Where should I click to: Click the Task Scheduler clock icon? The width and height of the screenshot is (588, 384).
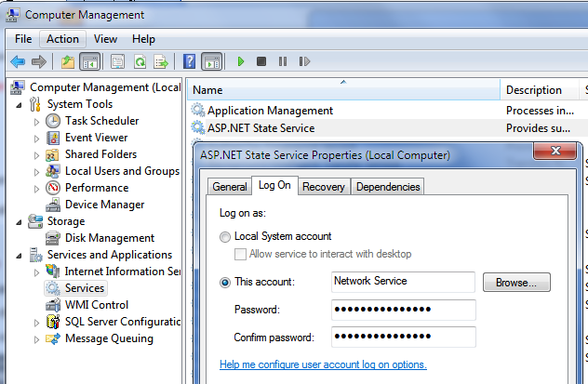[x=53, y=121]
